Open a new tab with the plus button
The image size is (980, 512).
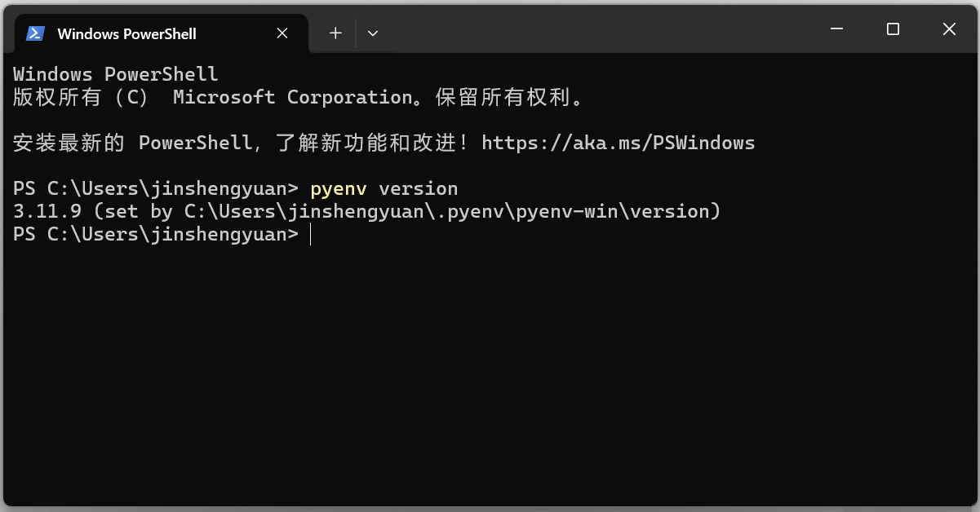pyautogui.click(x=335, y=33)
